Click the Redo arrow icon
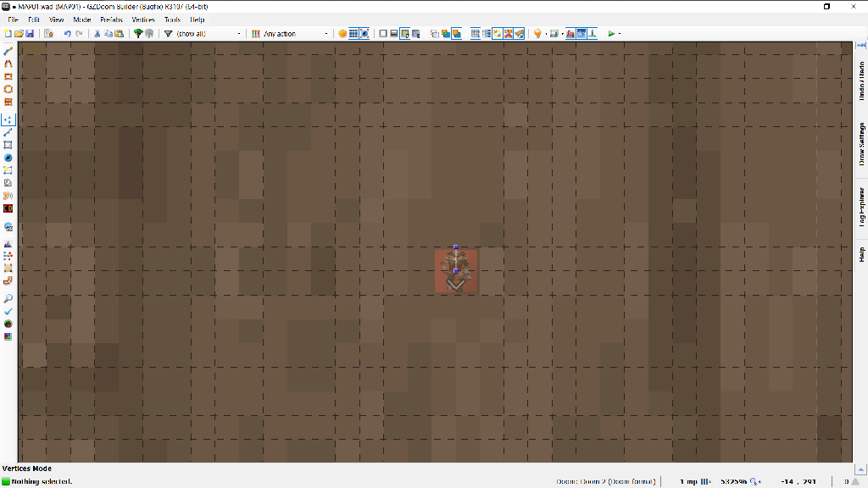 coord(79,34)
